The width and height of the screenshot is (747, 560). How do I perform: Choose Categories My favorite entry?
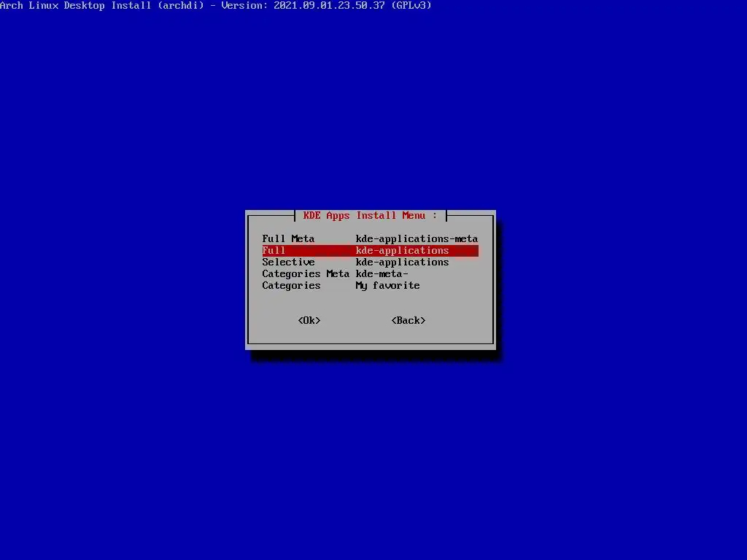click(x=370, y=286)
